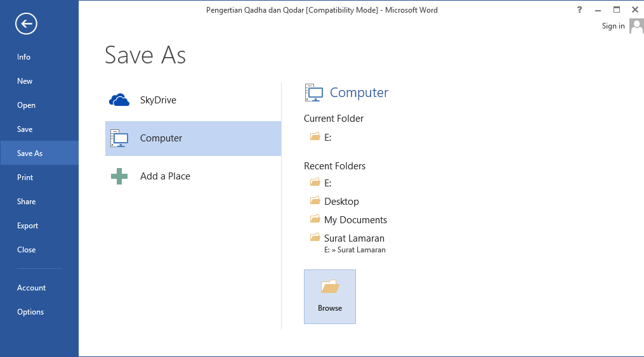Open the Info tab in backstage
The height and width of the screenshot is (357, 644).
(24, 57)
